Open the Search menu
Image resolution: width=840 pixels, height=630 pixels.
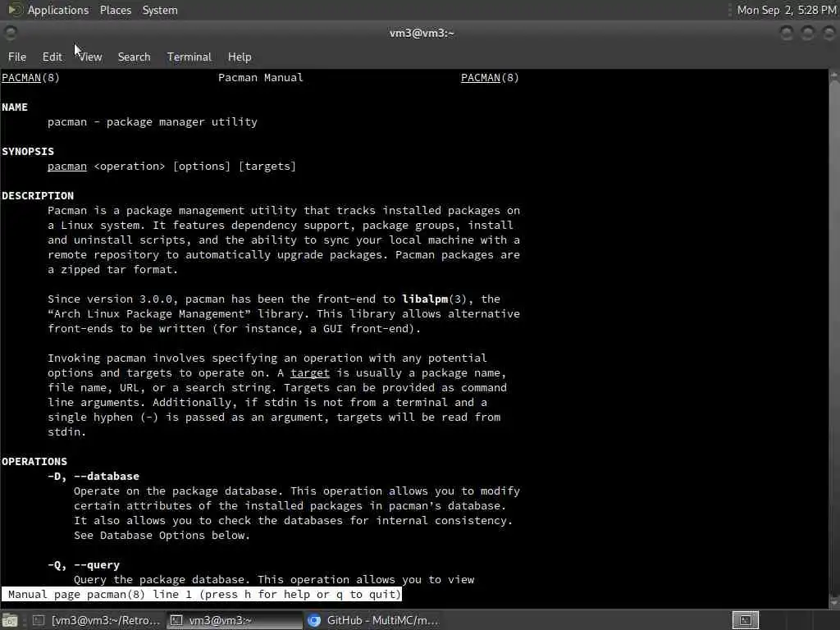pyautogui.click(x=134, y=57)
